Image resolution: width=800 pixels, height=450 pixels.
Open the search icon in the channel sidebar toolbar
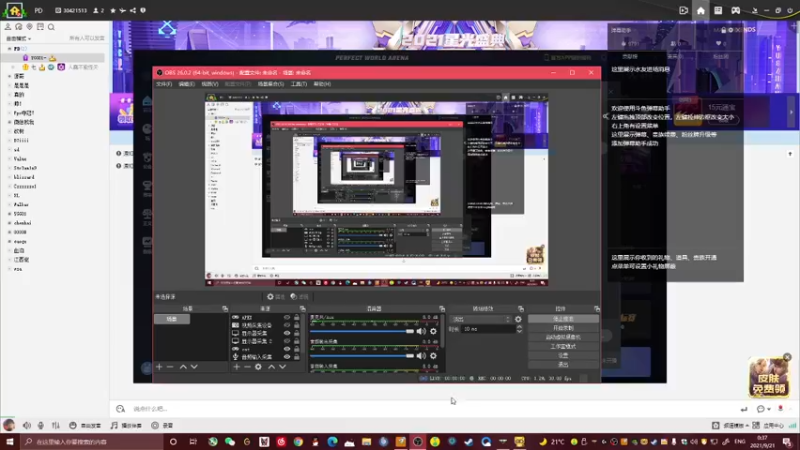tap(51, 27)
